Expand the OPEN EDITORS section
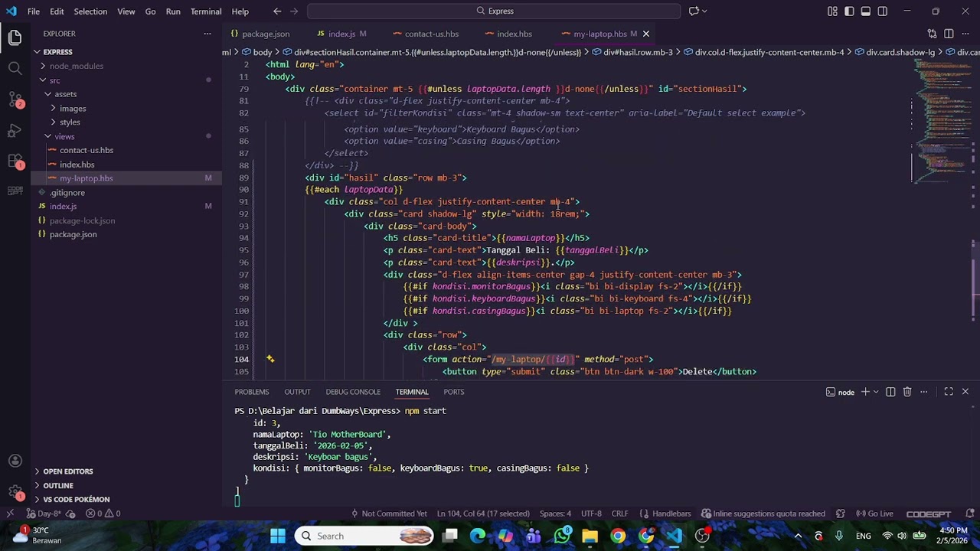980x551 pixels. click(68, 471)
